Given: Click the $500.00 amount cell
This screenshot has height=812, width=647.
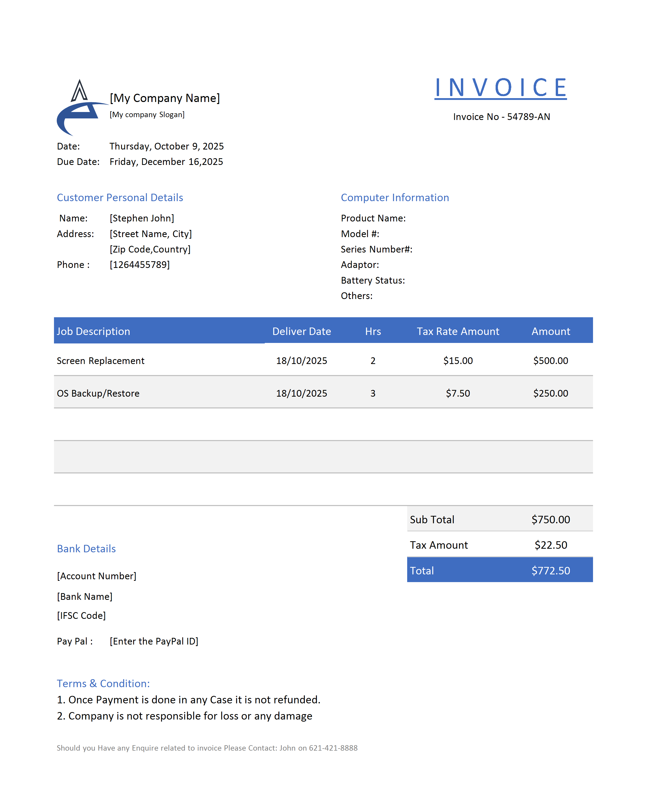Looking at the screenshot, I should point(551,361).
